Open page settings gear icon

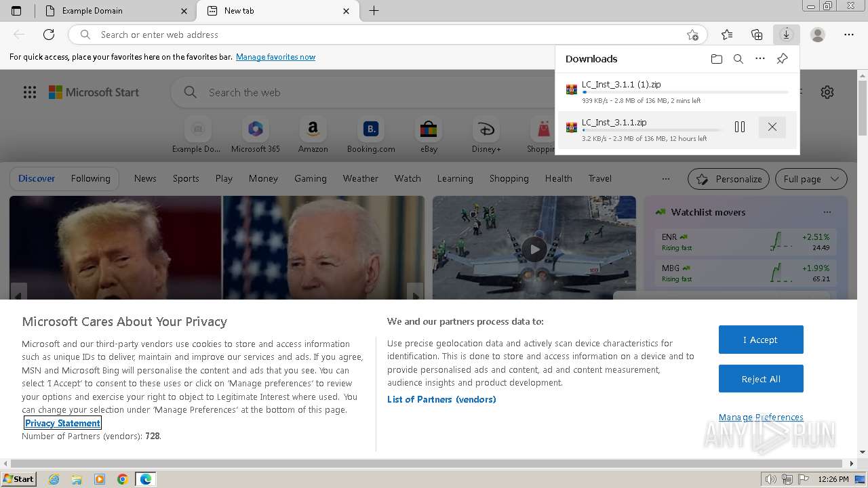pos(827,92)
